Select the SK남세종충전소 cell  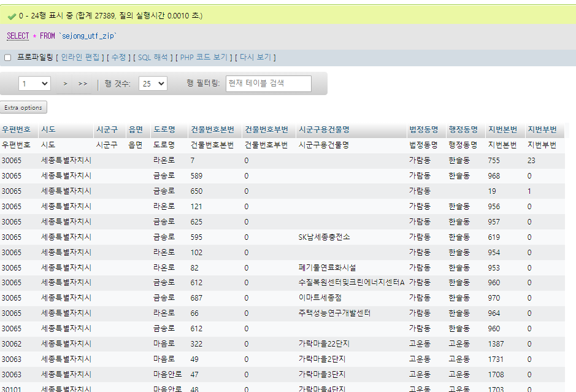point(324,237)
